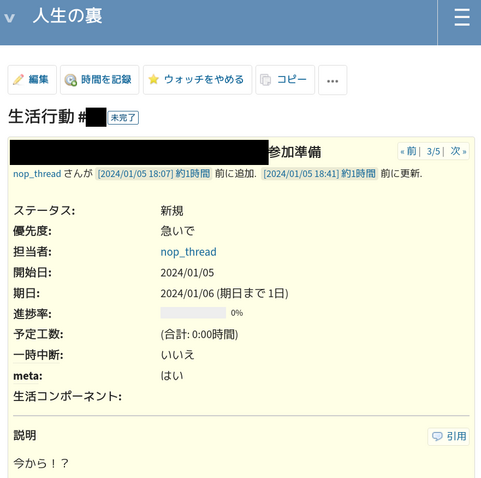Open the 人生の裏 project title
This screenshot has width=481, height=478.
coord(68,16)
